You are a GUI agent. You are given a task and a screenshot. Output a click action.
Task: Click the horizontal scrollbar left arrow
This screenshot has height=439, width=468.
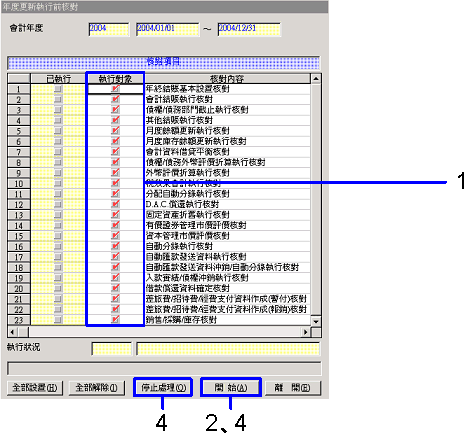click(x=13, y=332)
